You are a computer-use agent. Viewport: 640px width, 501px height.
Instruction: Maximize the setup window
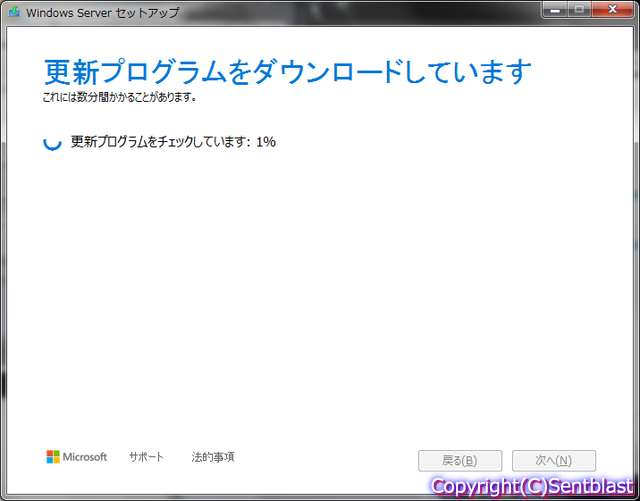[579, 10]
